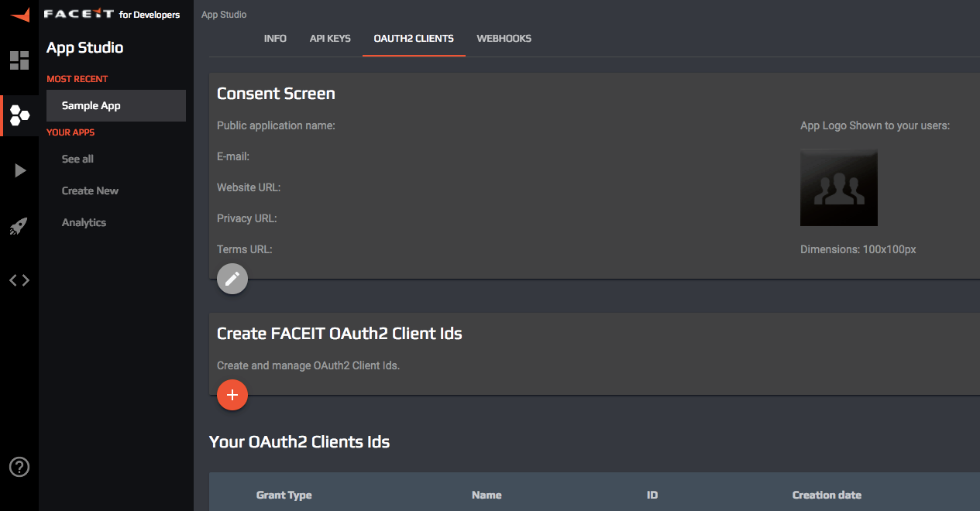Edit consent screen with pencil button

[232, 279]
